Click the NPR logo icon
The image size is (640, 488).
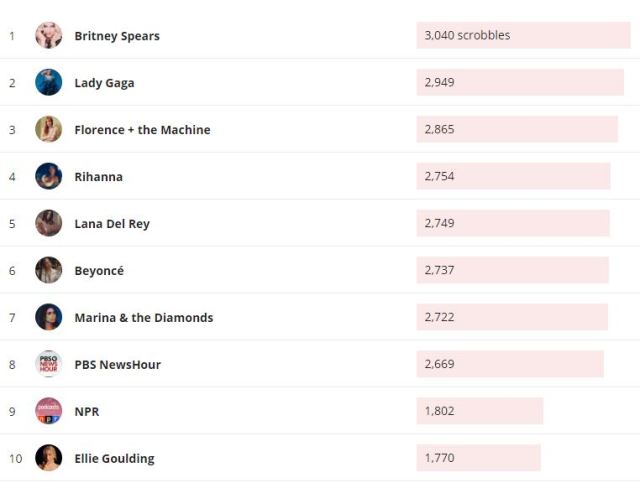coord(48,412)
